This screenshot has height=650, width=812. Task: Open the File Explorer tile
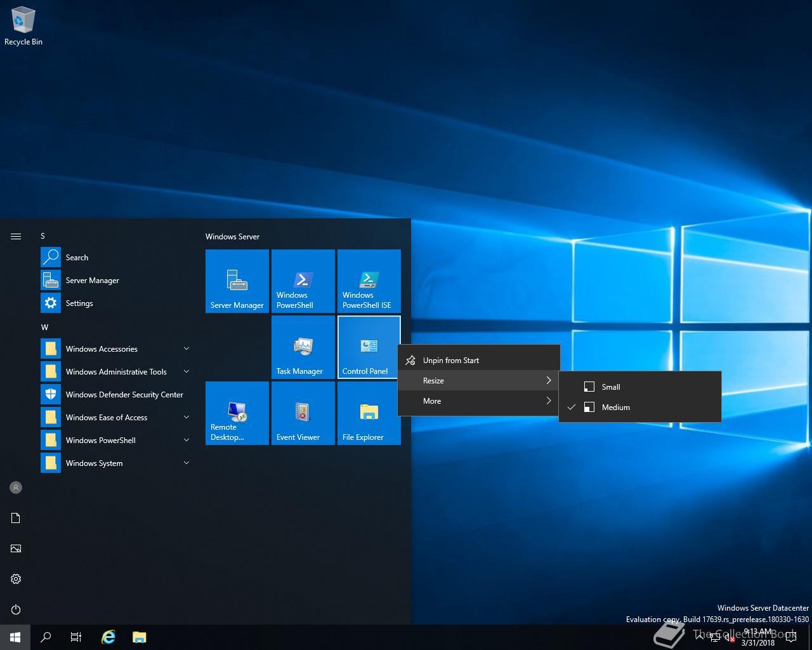point(369,413)
